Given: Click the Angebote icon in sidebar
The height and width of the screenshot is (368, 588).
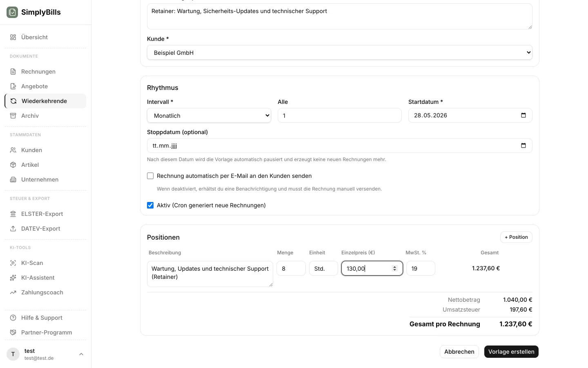Looking at the screenshot, I should click(13, 86).
